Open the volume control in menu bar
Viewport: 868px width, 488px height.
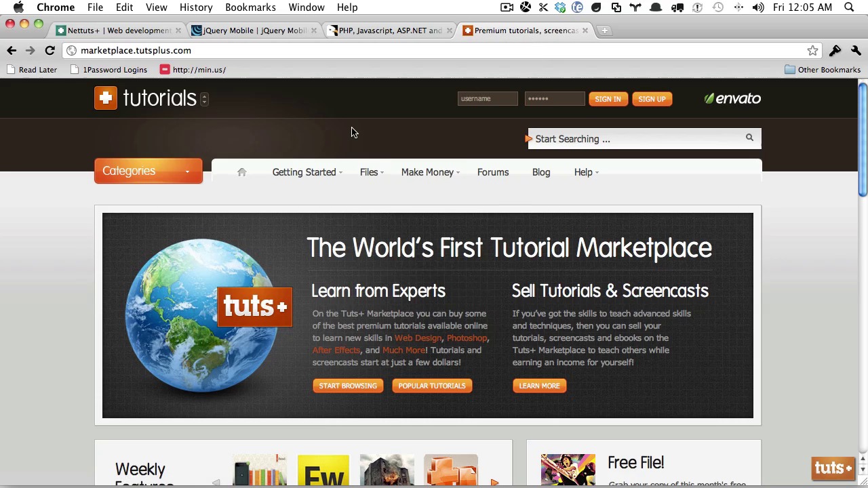pos(758,7)
